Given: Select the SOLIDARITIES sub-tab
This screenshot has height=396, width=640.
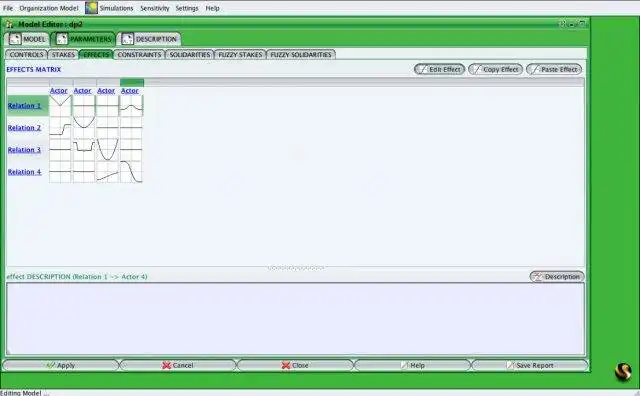Looking at the screenshot, I should (190, 55).
